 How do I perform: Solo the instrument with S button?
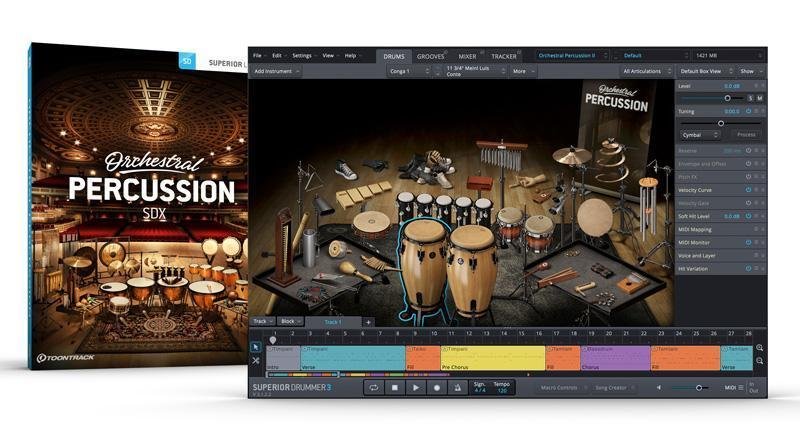click(750, 98)
